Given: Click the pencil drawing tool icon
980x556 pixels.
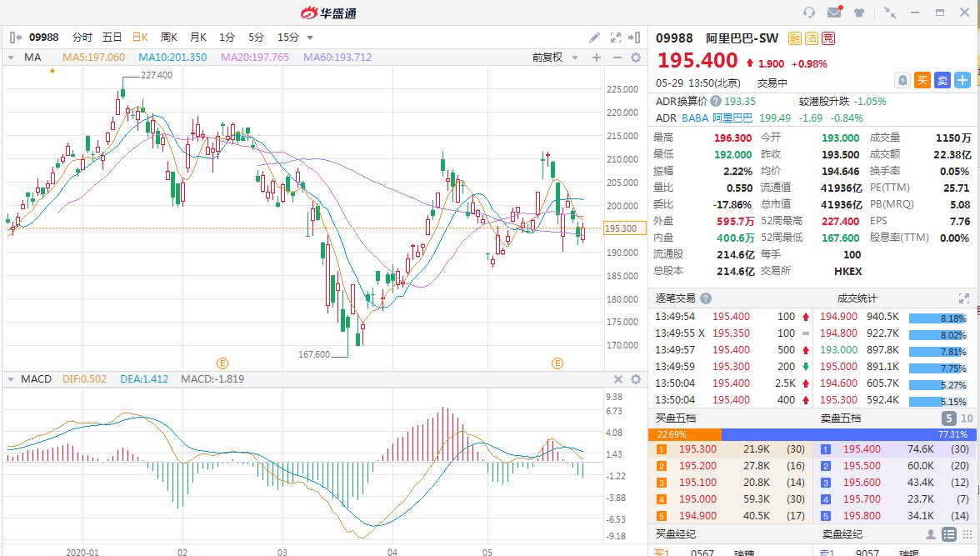Looking at the screenshot, I should coord(594,38).
